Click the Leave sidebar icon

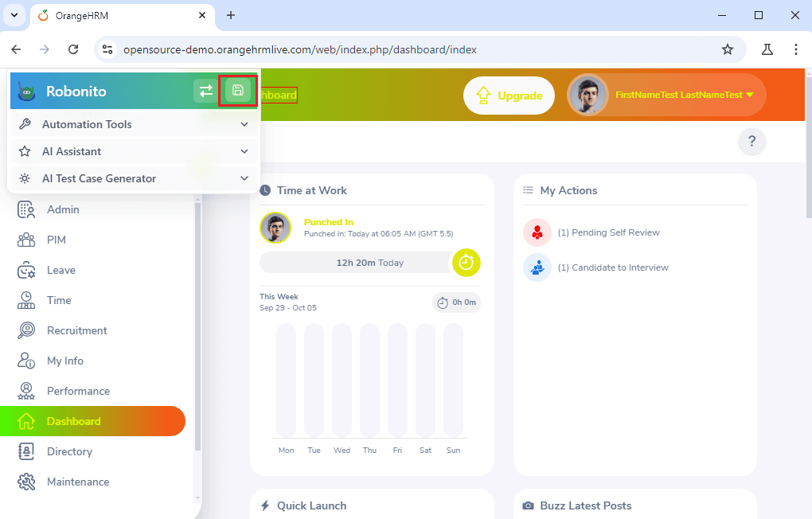pyautogui.click(x=26, y=271)
